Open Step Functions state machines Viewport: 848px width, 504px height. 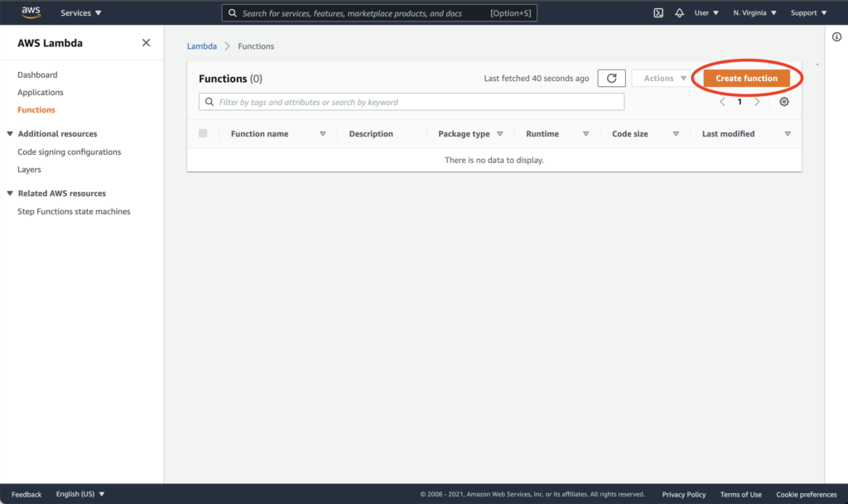pyautogui.click(x=74, y=211)
